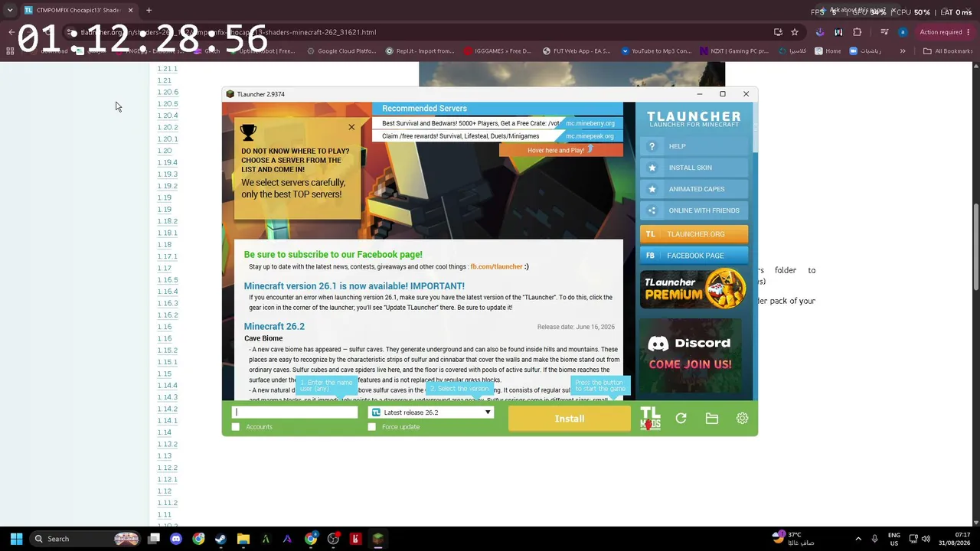Click the Chrome extensions puzzle icon
Viewport: 980px width, 551px height.
tap(857, 32)
